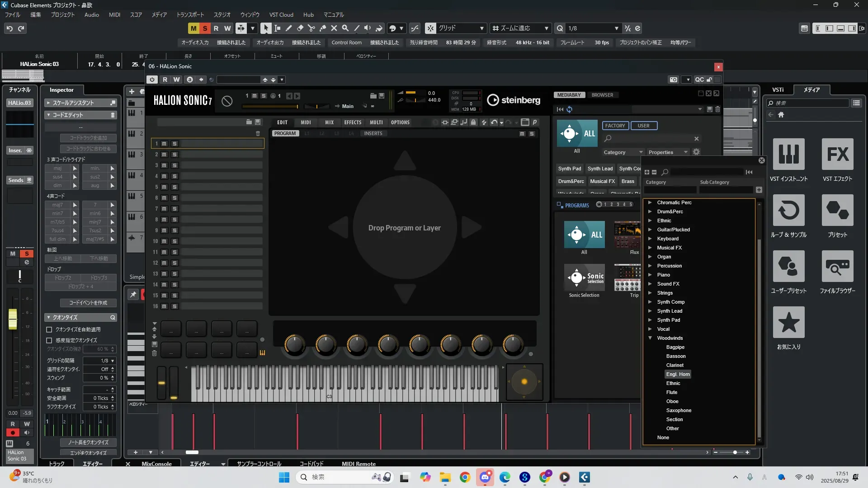Open the トランスポート menu
The width and height of the screenshot is (868, 488).
pos(190,14)
